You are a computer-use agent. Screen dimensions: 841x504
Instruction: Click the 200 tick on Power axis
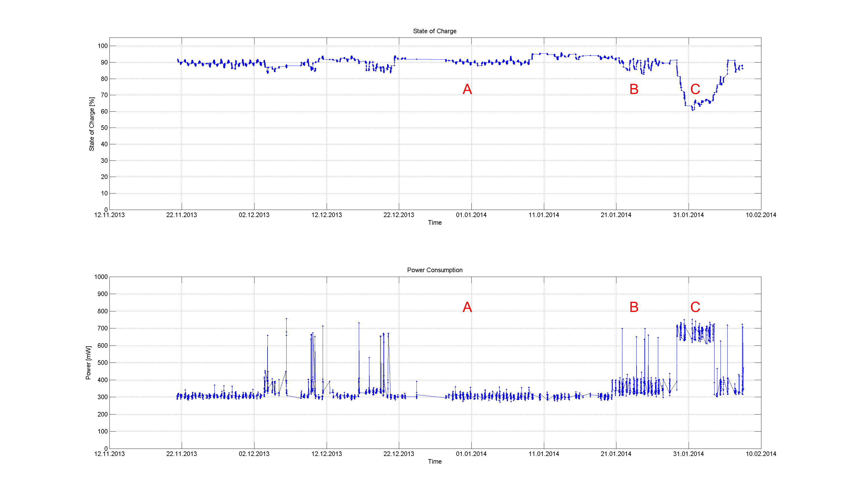click(102, 414)
